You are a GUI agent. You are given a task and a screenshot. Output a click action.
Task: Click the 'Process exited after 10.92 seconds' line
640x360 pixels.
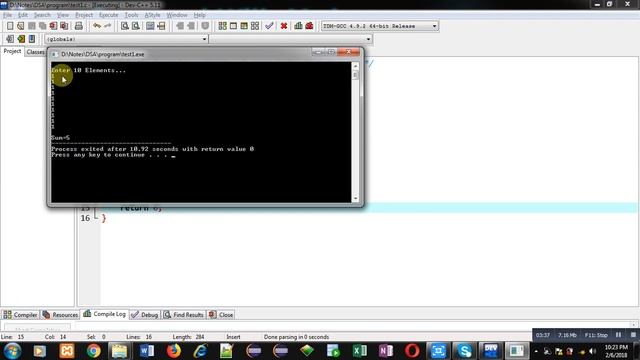153,149
